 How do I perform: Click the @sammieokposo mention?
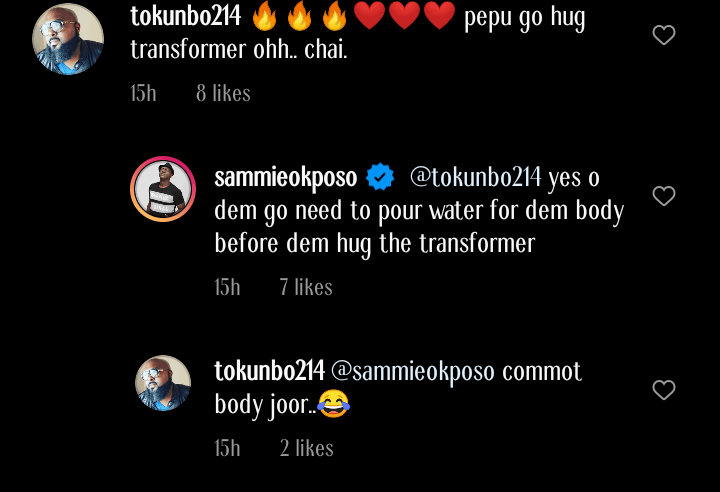click(413, 372)
